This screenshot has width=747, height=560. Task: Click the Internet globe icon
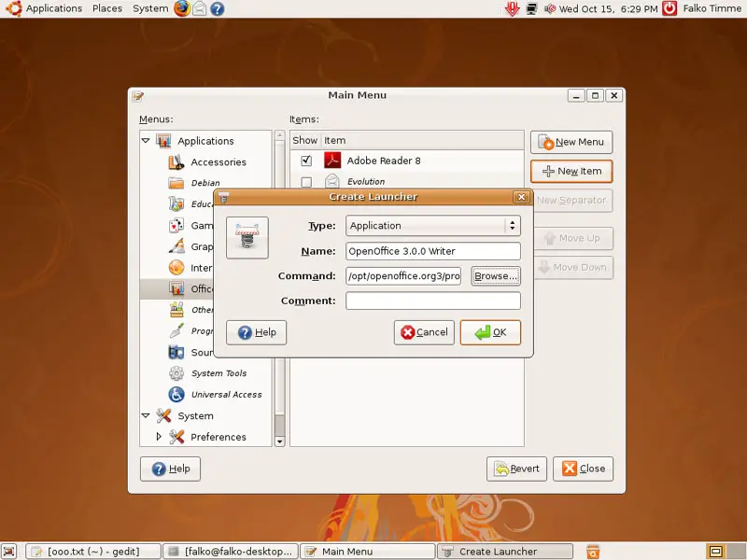[176, 267]
